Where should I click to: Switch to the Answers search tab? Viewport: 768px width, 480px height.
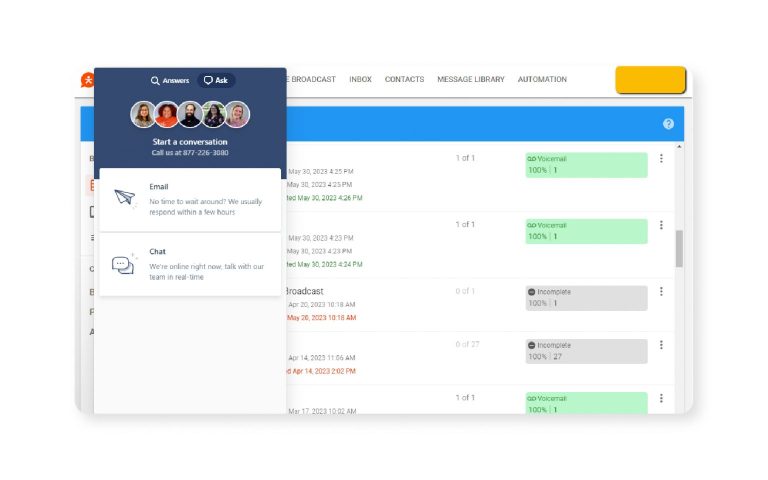[169, 80]
